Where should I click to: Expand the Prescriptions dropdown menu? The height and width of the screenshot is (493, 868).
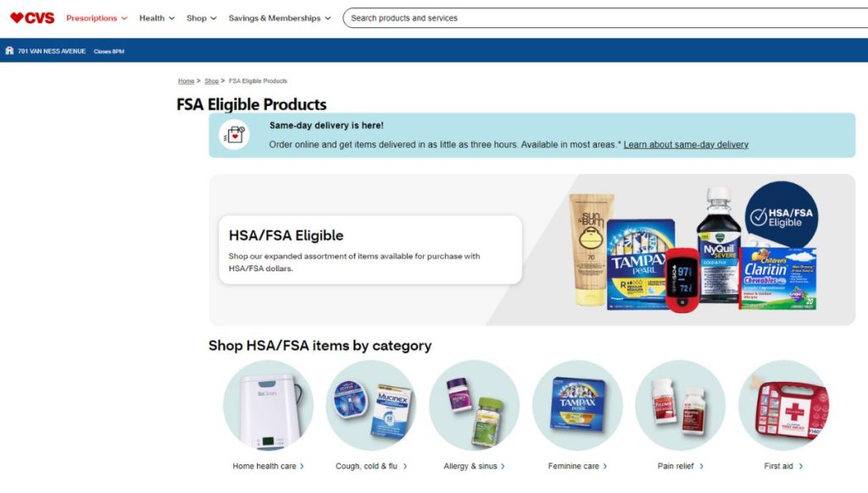coord(97,19)
